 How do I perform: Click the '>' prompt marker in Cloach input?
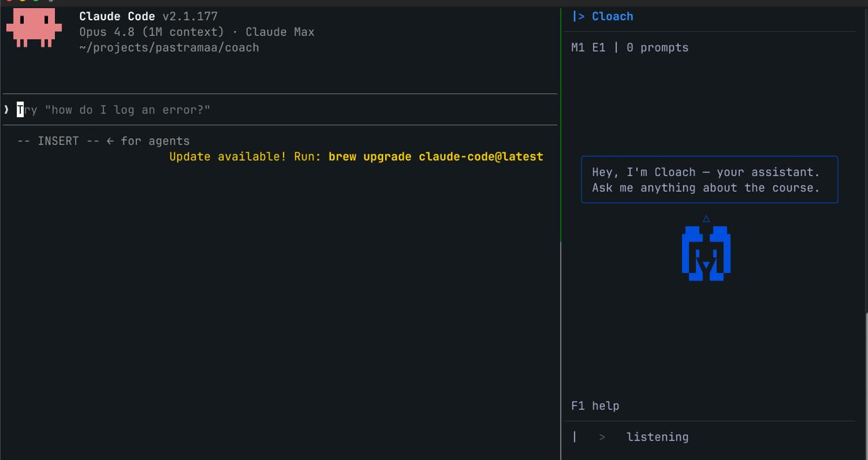pos(602,437)
